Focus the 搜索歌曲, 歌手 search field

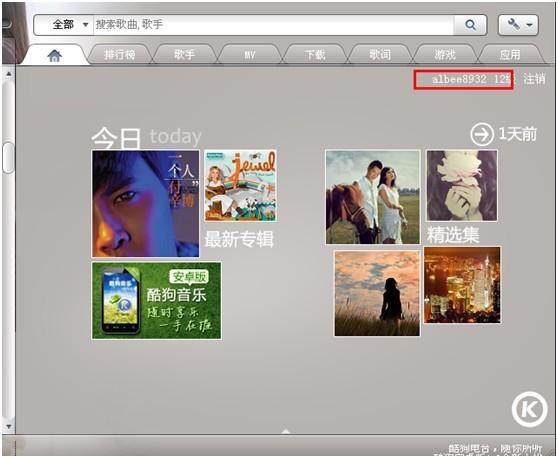[273, 25]
